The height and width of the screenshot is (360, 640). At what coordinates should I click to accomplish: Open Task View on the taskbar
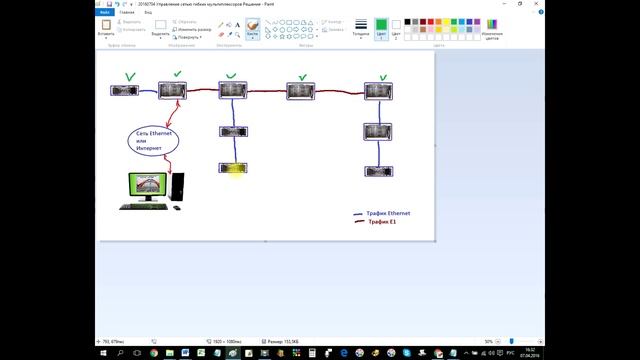[137, 353]
